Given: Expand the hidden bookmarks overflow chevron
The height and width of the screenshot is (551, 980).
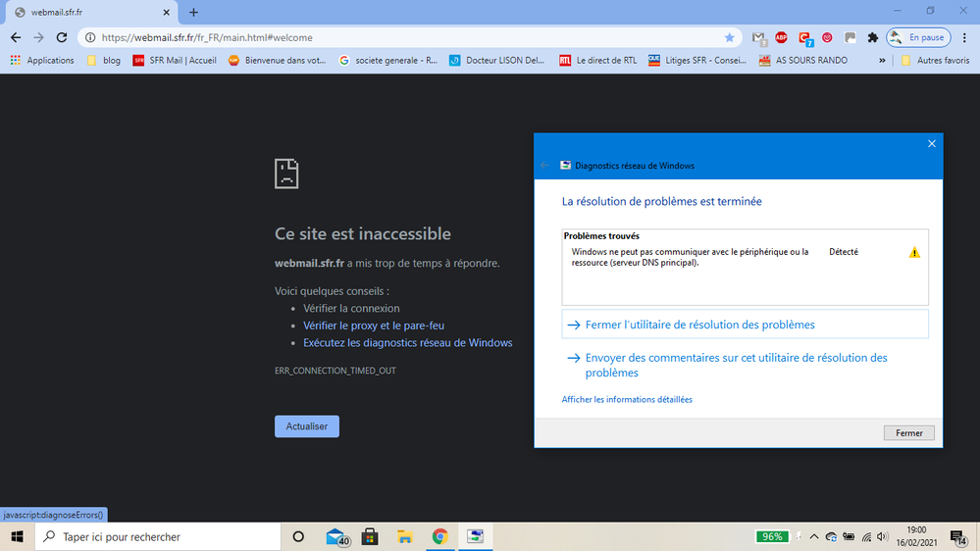Looking at the screenshot, I should (882, 60).
